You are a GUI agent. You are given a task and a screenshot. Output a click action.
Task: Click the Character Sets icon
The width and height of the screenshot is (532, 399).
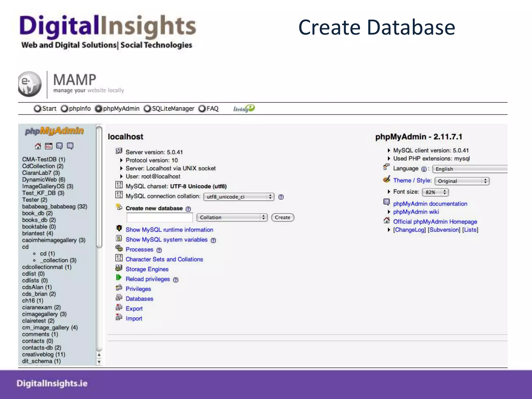(x=119, y=258)
